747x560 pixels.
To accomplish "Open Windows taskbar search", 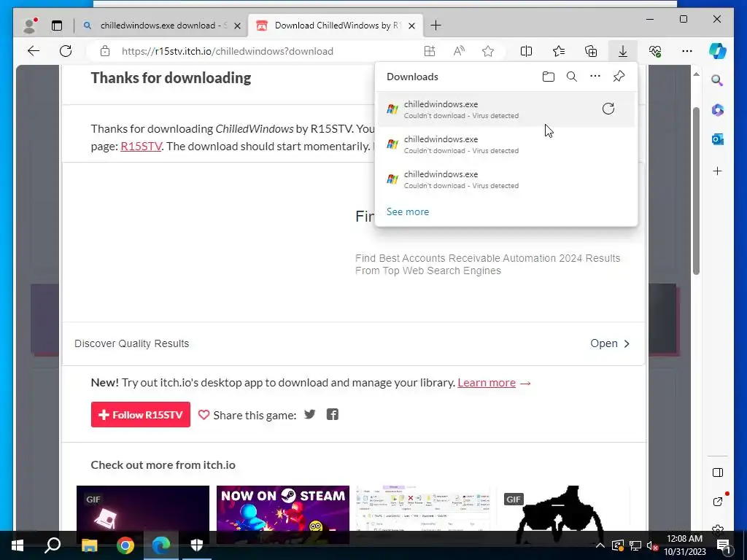I will coord(53,545).
